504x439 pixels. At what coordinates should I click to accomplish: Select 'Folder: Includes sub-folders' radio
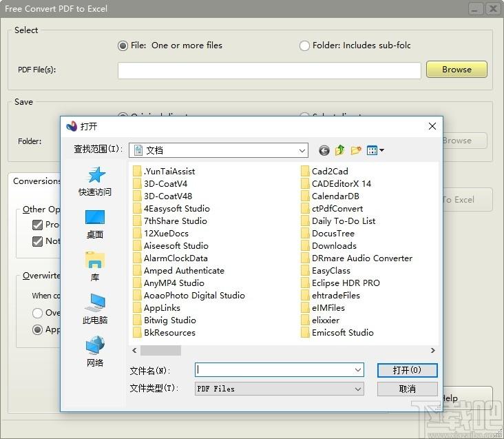point(304,45)
